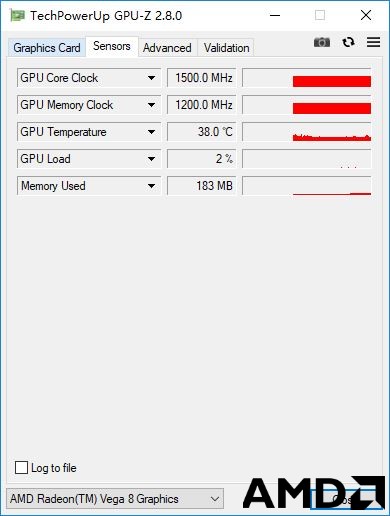This screenshot has width=390, height=516.
Task: Click the refresh arrows icon
Action: point(348,42)
